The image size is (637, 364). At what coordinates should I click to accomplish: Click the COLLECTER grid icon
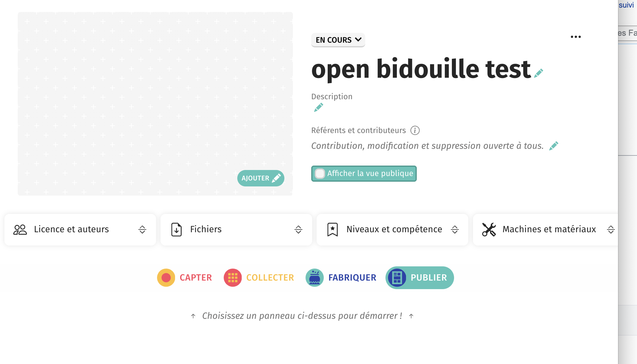click(233, 278)
